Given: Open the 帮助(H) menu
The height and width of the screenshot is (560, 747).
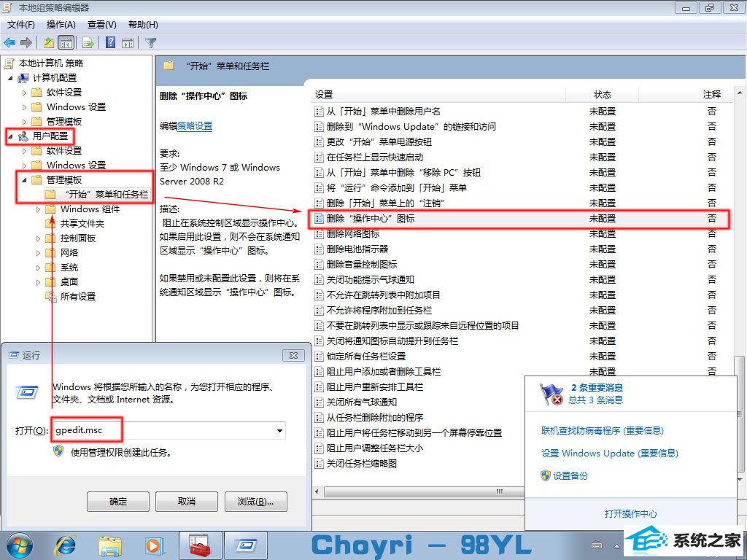Looking at the screenshot, I should point(143,24).
